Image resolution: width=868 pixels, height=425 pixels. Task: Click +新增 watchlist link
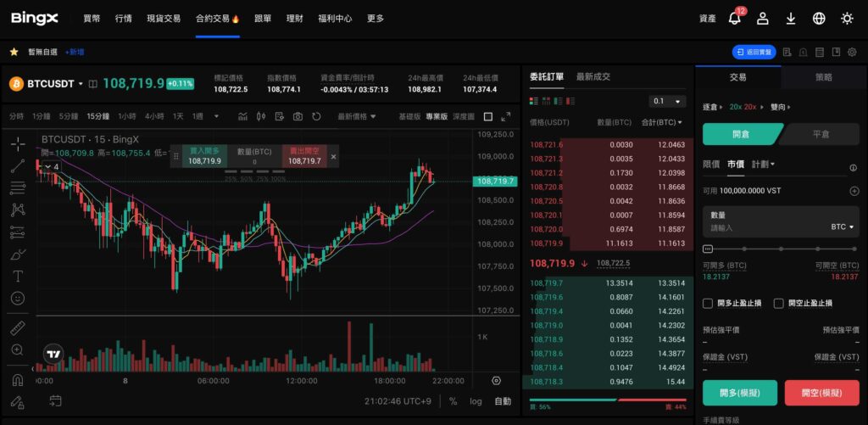click(x=75, y=52)
